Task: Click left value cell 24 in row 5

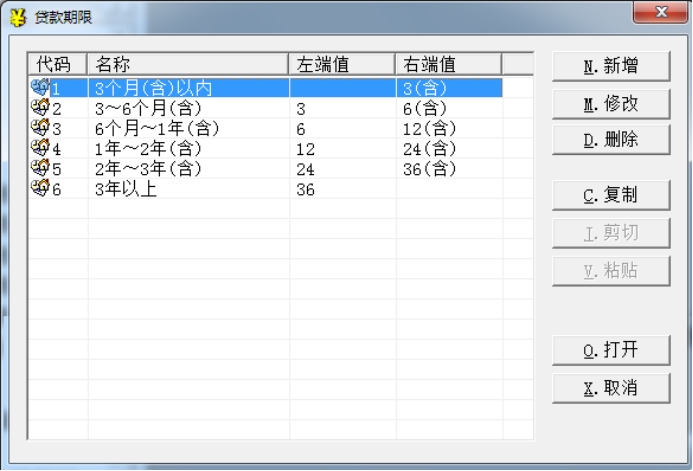Action: [x=305, y=170]
